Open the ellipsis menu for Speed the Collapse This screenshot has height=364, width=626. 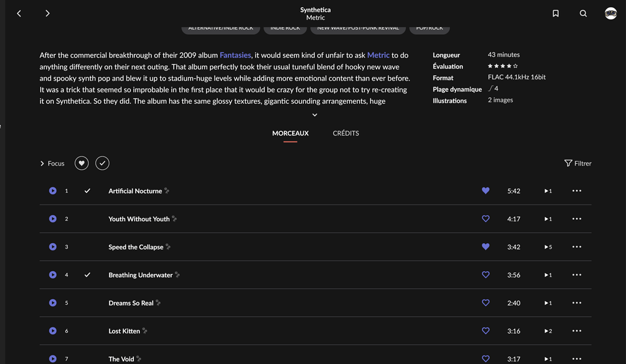[x=576, y=247]
